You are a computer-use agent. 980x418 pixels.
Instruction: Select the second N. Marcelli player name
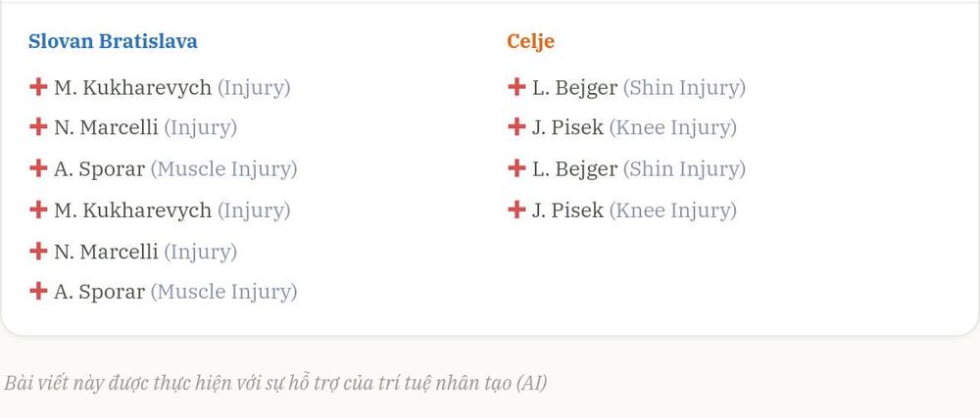[106, 252]
